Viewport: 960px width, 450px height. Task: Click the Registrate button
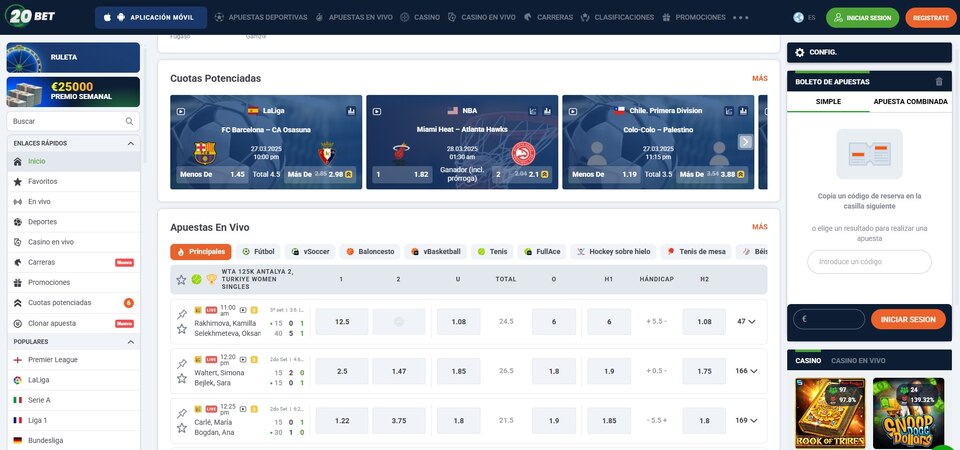(931, 18)
